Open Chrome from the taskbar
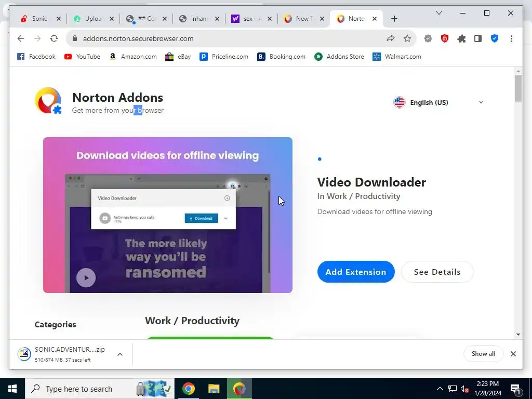The height and width of the screenshot is (399, 532). point(188,389)
